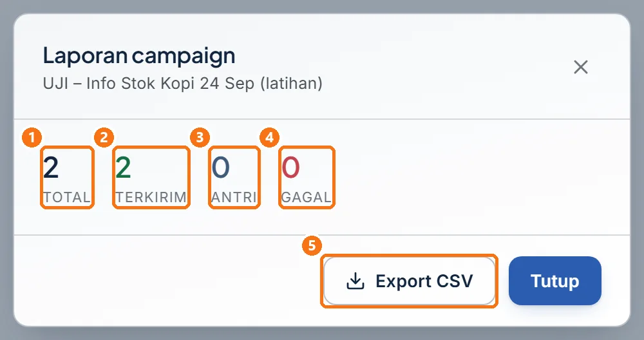
Task: Select the dark number 2 above TOTAL
Action: [x=51, y=167]
